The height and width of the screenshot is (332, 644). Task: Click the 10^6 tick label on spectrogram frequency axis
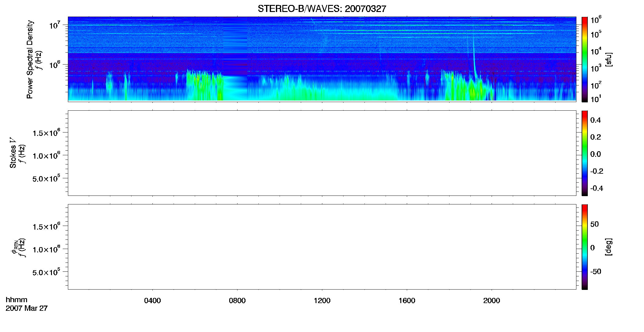pos(54,64)
